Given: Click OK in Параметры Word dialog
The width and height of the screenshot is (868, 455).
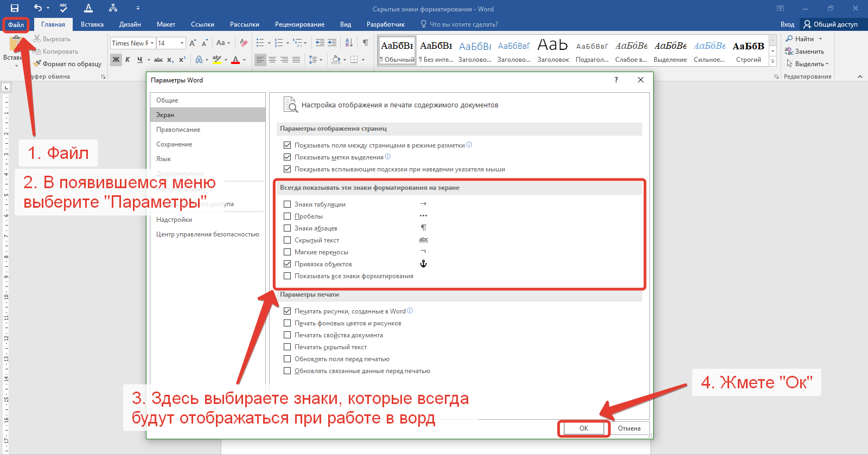Looking at the screenshot, I should pos(584,428).
